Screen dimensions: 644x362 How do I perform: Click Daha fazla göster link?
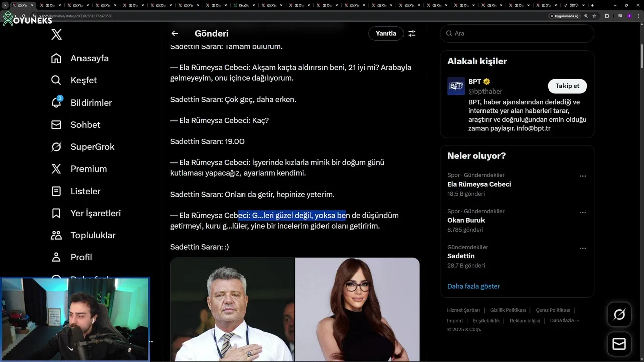click(x=473, y=286)
